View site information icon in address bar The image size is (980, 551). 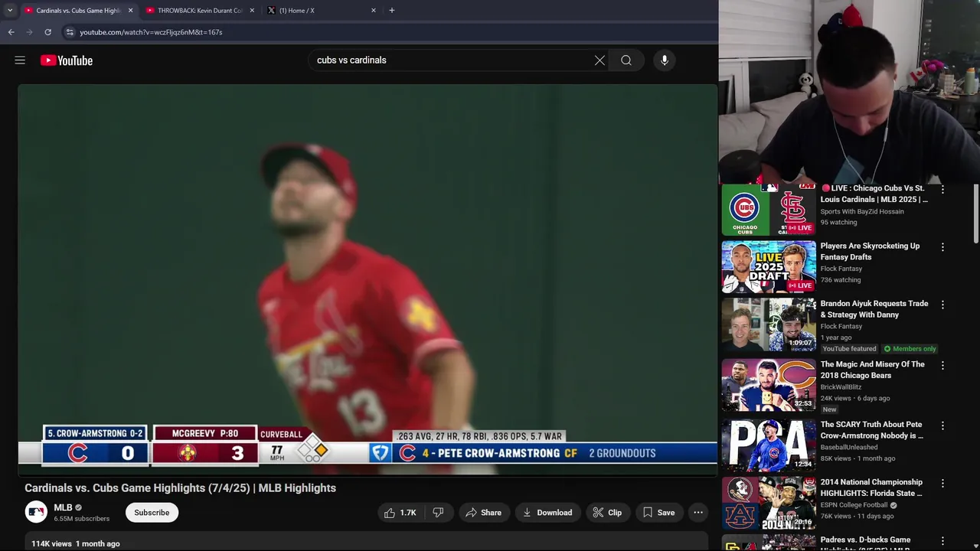coord(70,32)
